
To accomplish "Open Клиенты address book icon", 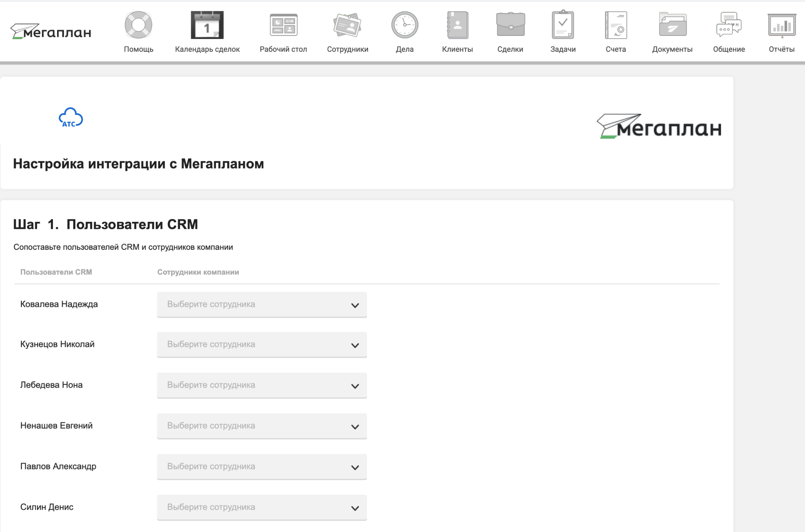I will pos(457,25).
